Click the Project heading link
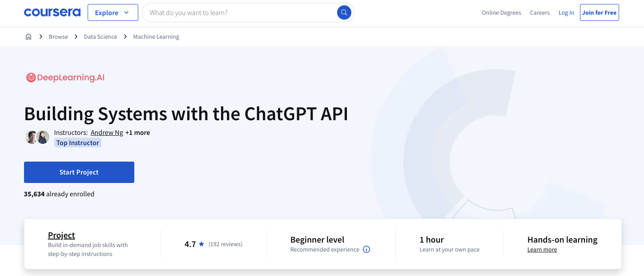This screenshot has height=276, width=644. tap(61, 235)
